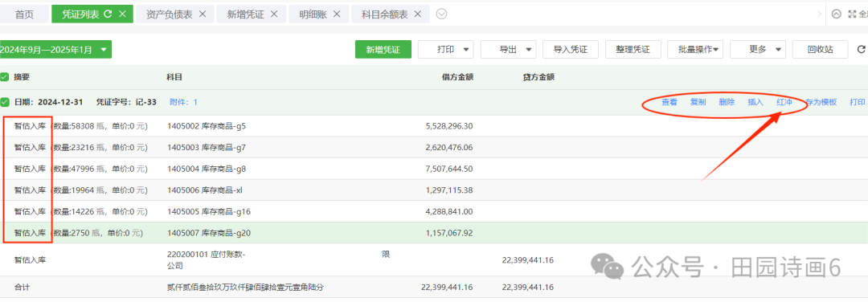The image size is (868, 302).
Task: Expand the 打印 dropdown button
Action: (445, 49)
